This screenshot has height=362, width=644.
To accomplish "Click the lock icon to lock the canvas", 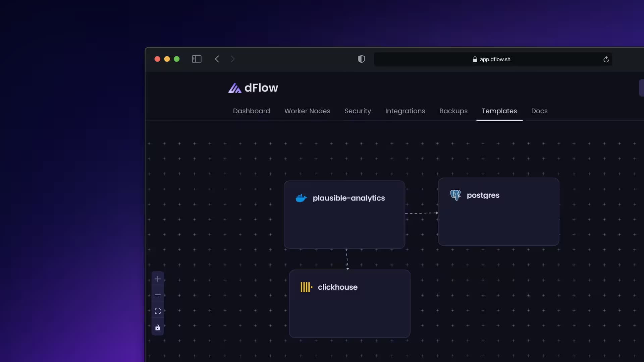I will coord(158,327).
